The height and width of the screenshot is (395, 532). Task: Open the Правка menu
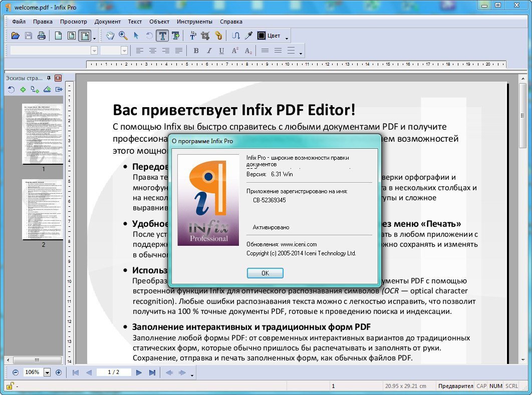pos(43,22)
